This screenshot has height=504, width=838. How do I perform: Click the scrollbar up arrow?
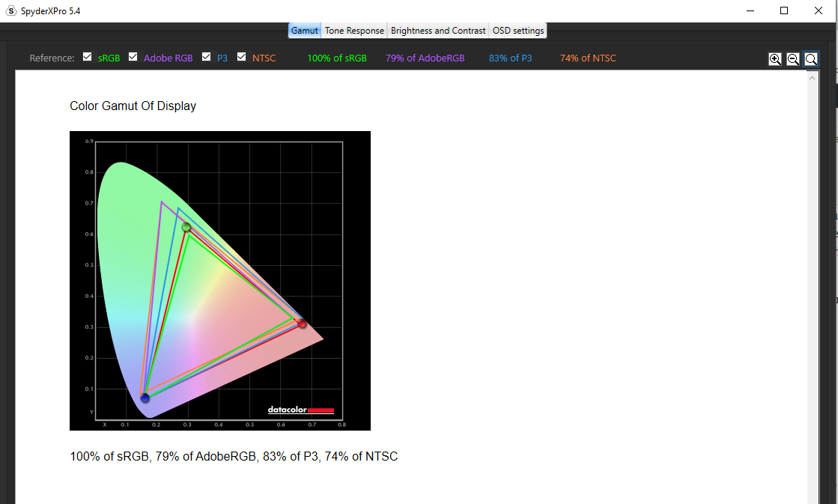pyautogui.click(x=813, y=78)
